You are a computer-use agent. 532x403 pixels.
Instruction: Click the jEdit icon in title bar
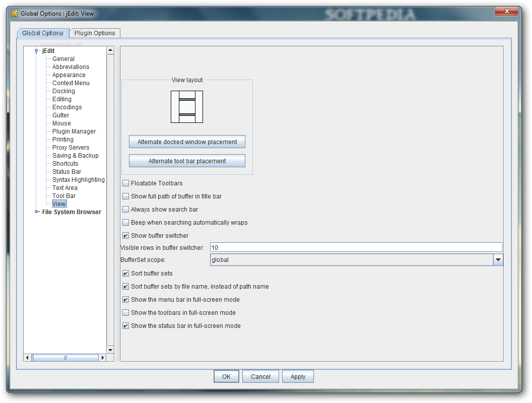(x=14, y=14)
